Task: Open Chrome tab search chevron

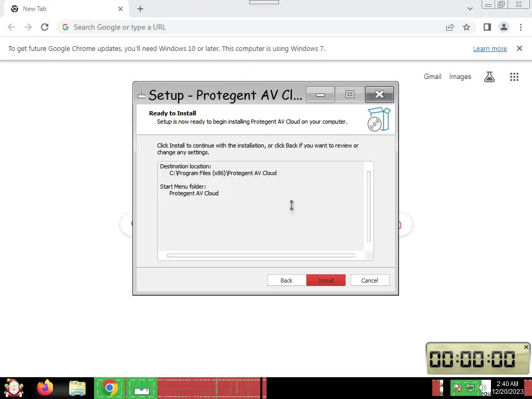Action: pos(470,9)
